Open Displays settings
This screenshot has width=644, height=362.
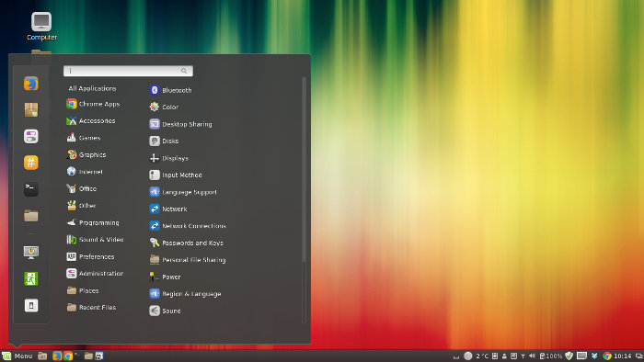pyautogui.click(x=169, y=158)
